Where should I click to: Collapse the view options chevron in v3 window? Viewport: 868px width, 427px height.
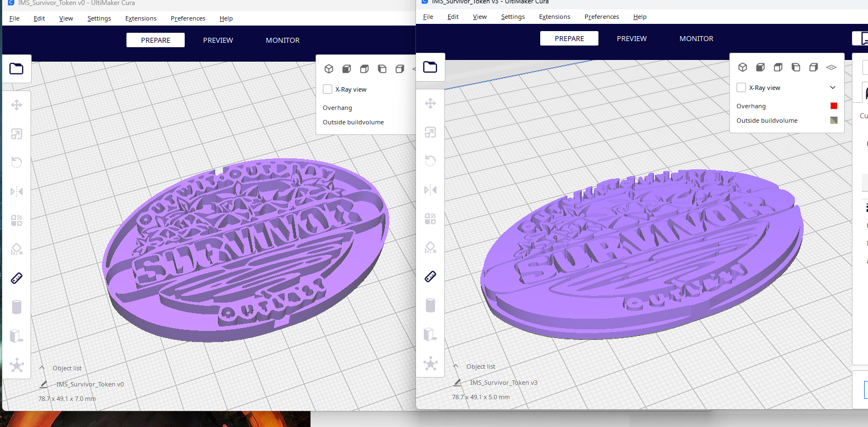[833, 88]
